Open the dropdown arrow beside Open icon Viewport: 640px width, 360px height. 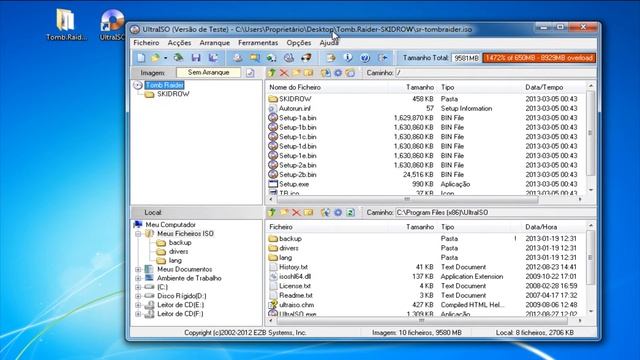pyautogui.click(x=165, y=58)
